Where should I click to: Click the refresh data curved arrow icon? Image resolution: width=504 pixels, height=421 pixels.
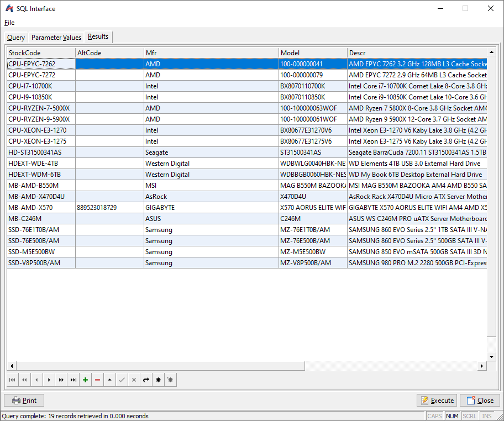pyautogui.click(x=146, y=380)
